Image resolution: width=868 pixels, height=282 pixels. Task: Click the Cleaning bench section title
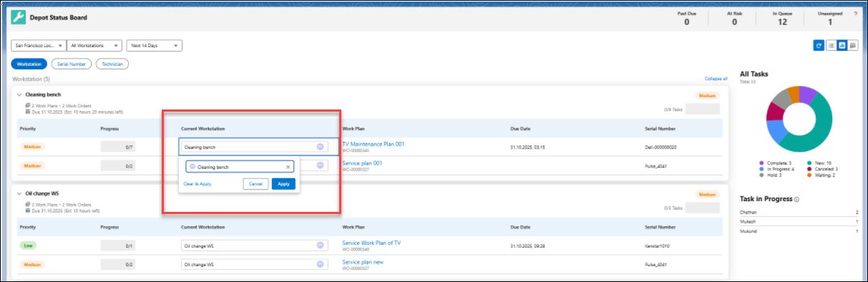(x=43, y=94)
